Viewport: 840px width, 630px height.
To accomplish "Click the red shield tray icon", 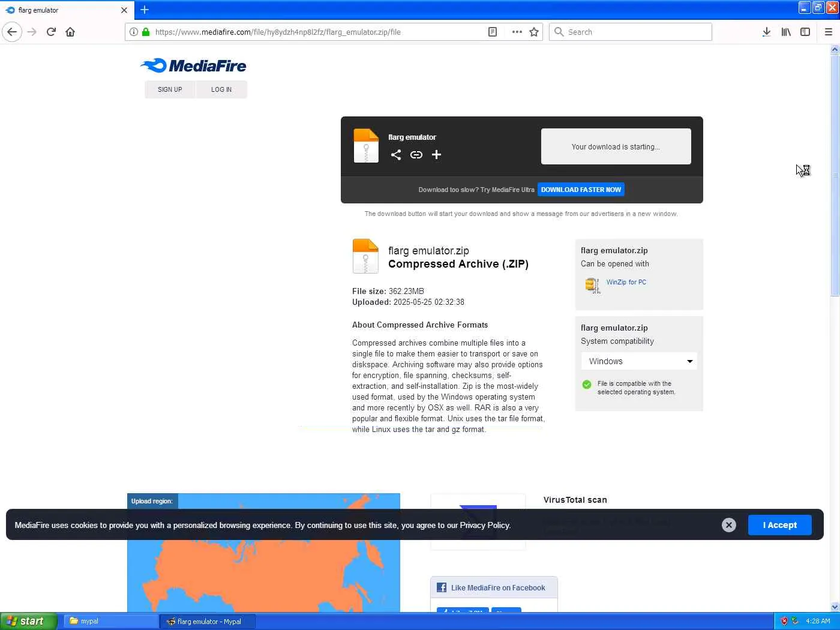I will 784,621.
